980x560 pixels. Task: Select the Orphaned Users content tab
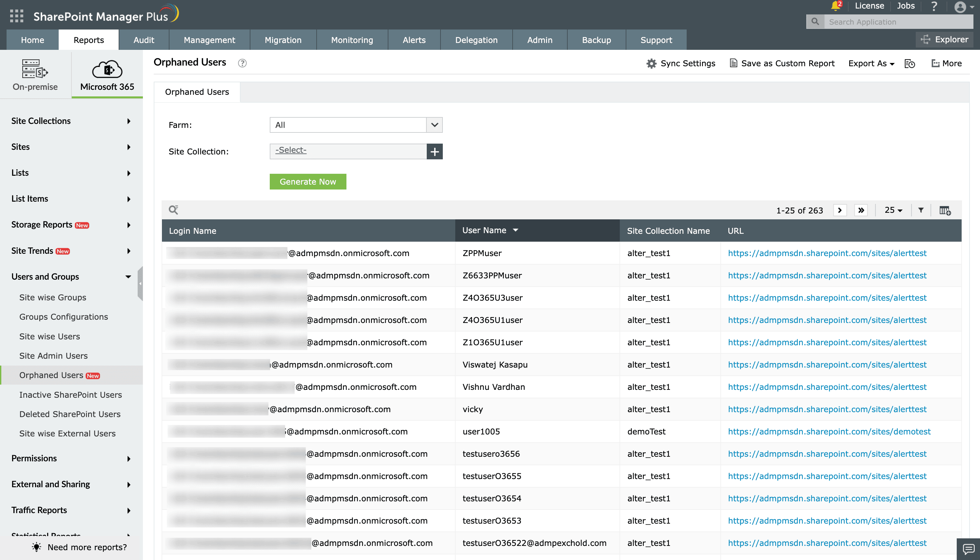pos(197,92)
